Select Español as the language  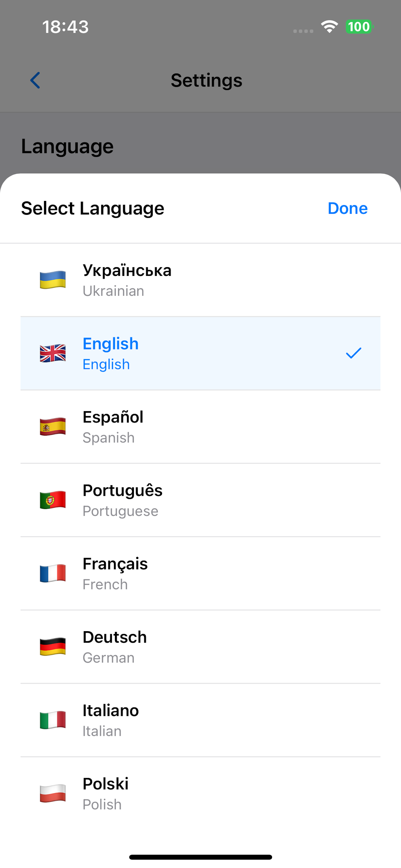pyautogui.click(x=200, y=427)
